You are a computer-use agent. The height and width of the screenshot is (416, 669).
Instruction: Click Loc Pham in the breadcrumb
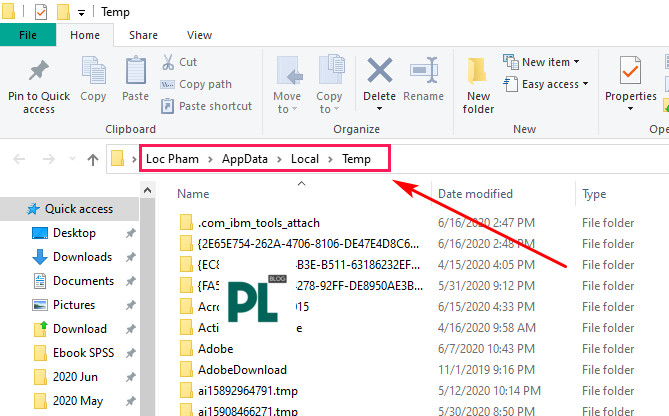[x=172, y=159]
